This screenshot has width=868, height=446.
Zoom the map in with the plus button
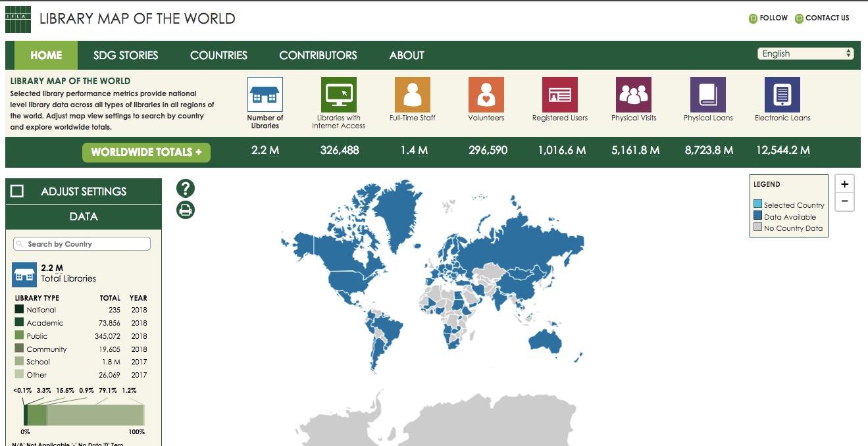tap(844, 184)
